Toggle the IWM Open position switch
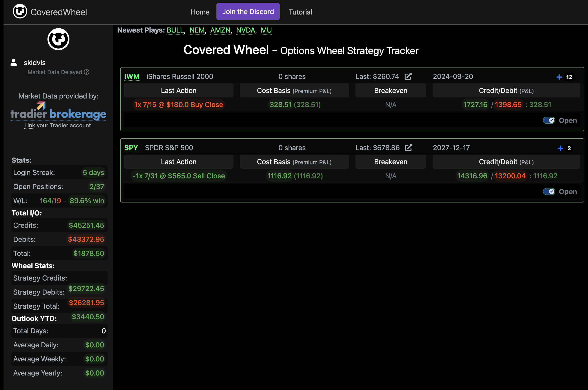 [x=549, y=120]
